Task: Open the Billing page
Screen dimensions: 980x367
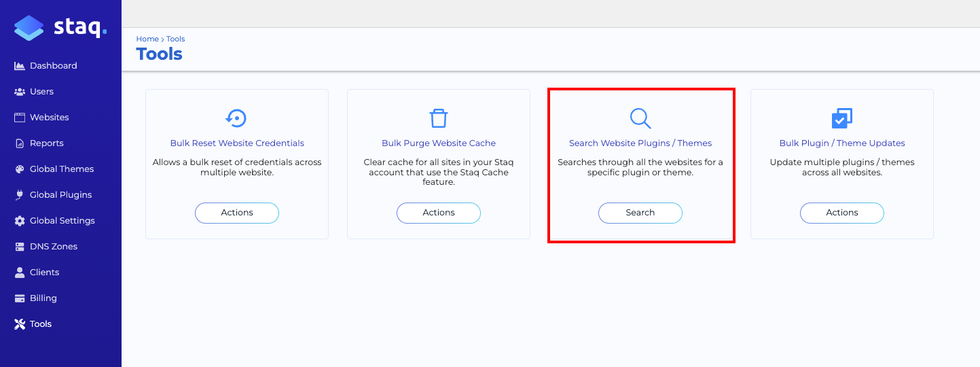Action: [x=43, y=298]
